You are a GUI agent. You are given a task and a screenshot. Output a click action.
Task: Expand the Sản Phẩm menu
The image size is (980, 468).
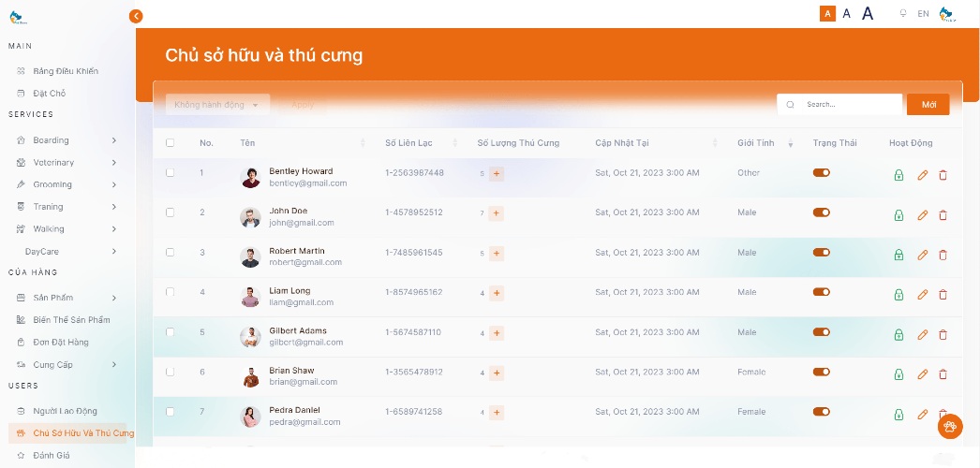pyautogui.click(x=113, y=298)
